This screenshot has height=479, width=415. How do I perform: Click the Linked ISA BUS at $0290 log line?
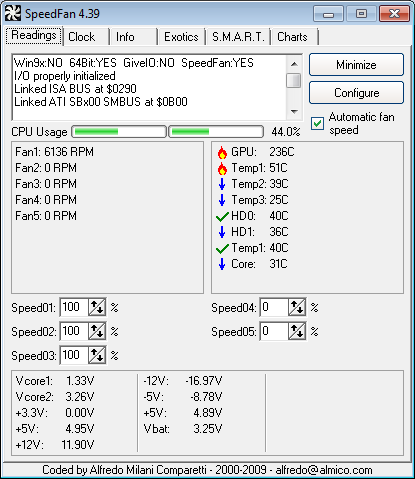pyautogui.click(x=75, y=89)
